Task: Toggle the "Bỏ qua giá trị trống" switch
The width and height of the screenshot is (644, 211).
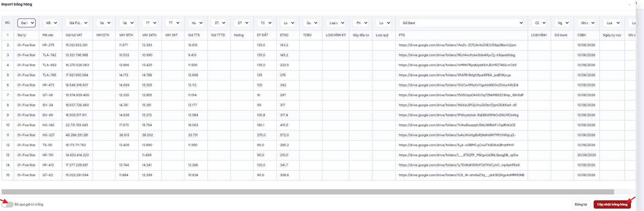Action: coord(8,204)
